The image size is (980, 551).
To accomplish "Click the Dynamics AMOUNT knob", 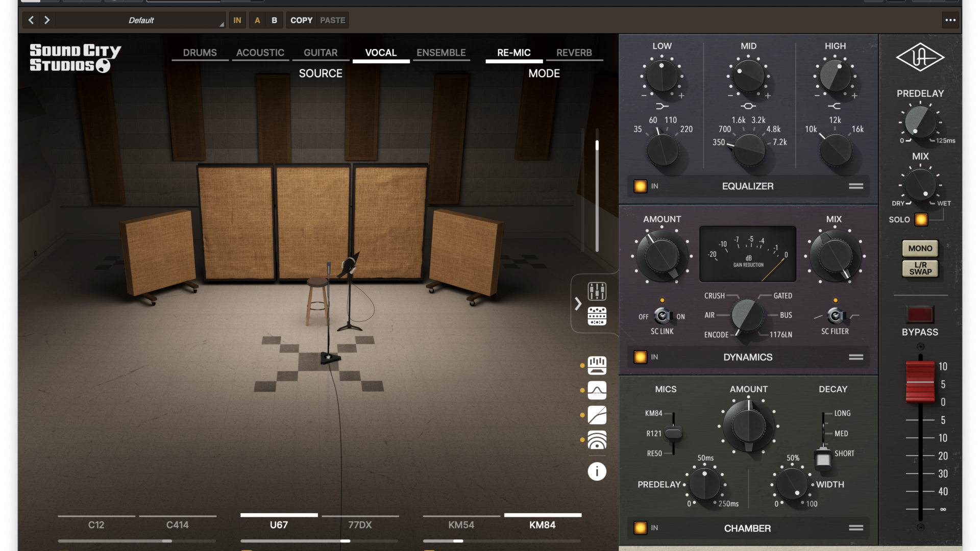I will [x=662, y=256].
